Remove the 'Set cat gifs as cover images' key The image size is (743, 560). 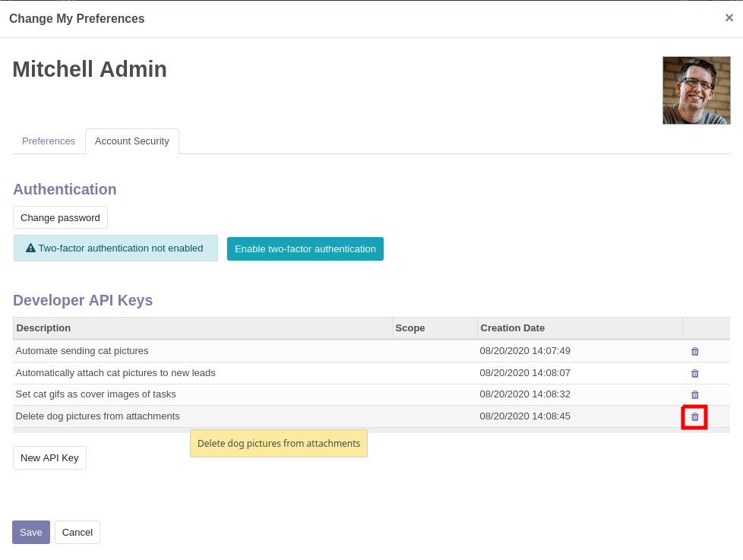pos(694,394)
